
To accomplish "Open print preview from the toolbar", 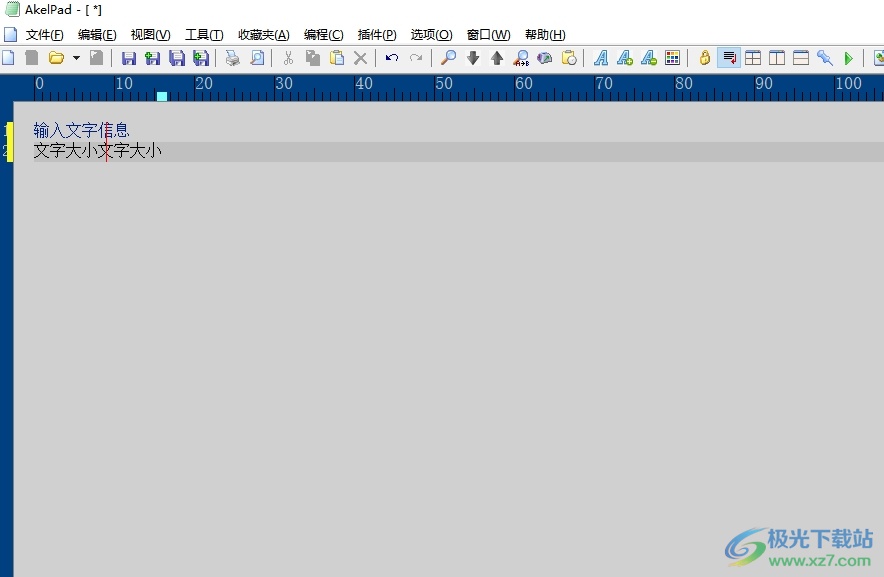I will click(x=257, y=58).
